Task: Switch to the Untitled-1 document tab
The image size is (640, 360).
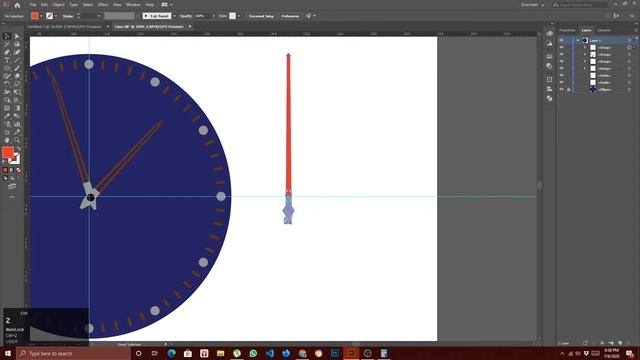Action: pyautogui.click(x=64, y=27)
